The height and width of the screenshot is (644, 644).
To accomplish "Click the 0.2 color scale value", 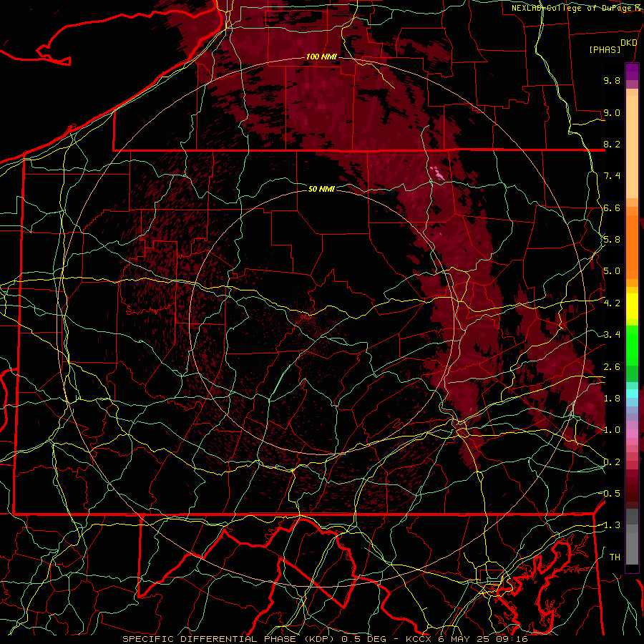I will pyautogui.click(x=612, y=462).
